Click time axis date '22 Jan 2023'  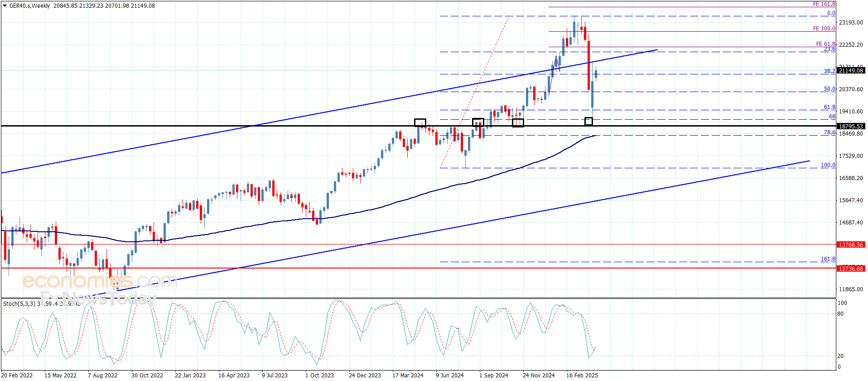(190, 375)
